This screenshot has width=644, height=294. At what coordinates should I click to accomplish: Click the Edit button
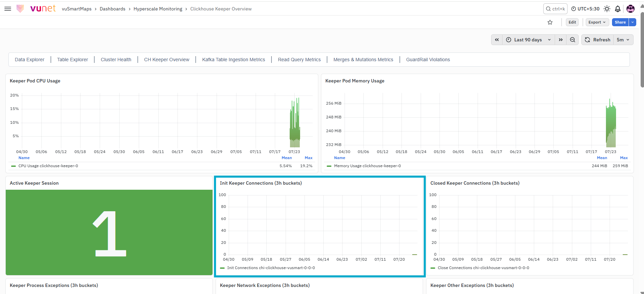[x=572, y=22]
